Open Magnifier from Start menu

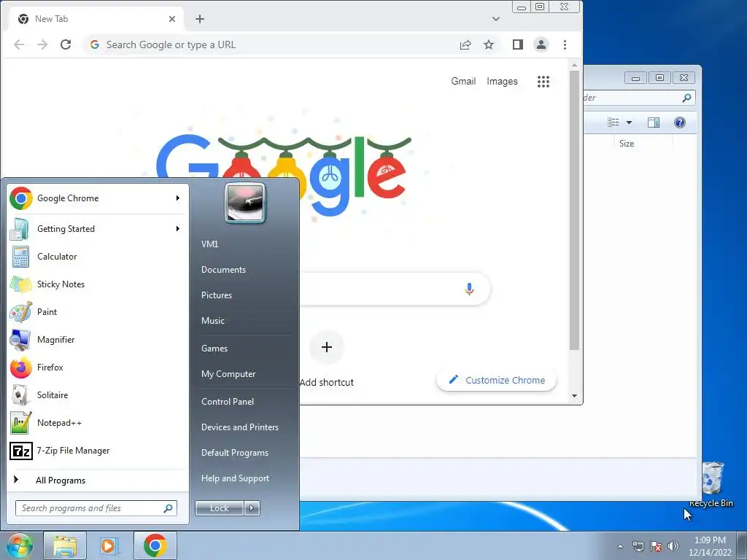pyautogui.click(x=97, y=340)
